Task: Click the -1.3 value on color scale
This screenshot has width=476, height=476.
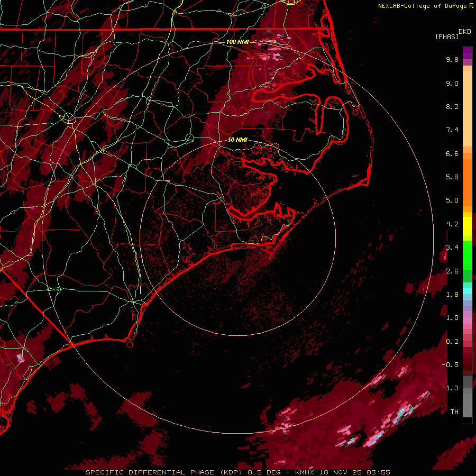Action: [x=450, y=388]
